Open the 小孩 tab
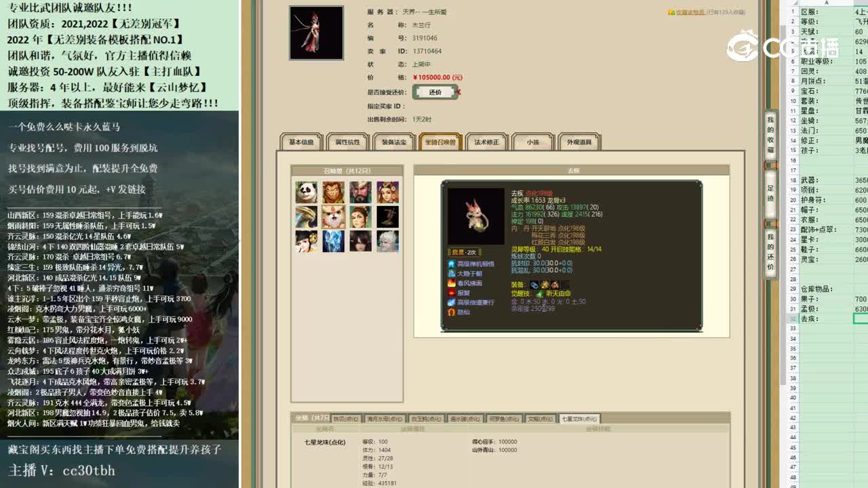This screenshot has width=868, height=488. [x=533, y=142]
